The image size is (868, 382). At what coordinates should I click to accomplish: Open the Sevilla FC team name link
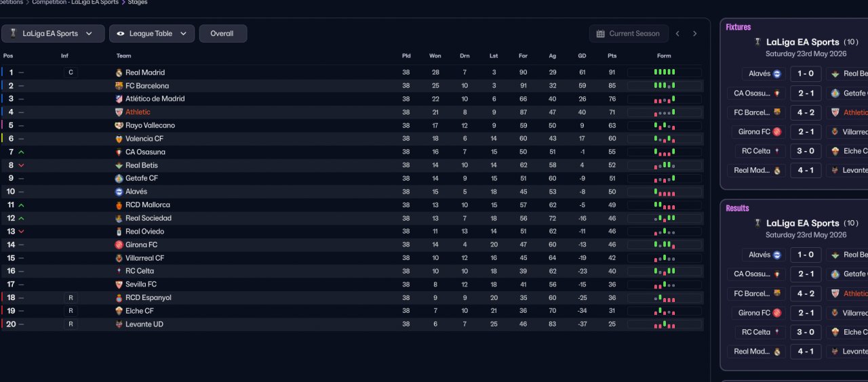[141, 284]
